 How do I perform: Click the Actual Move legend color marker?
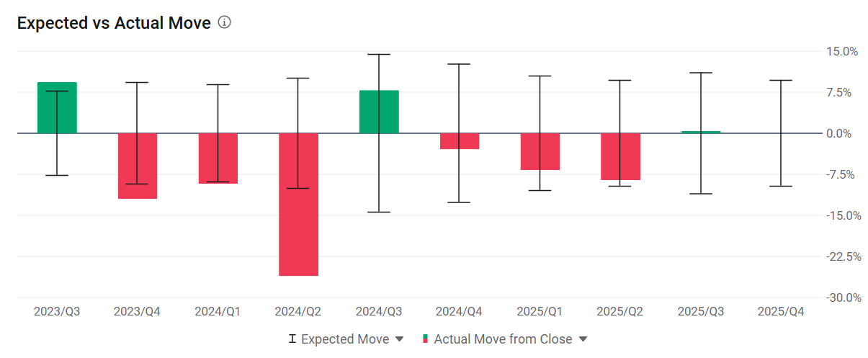[425, 339]
